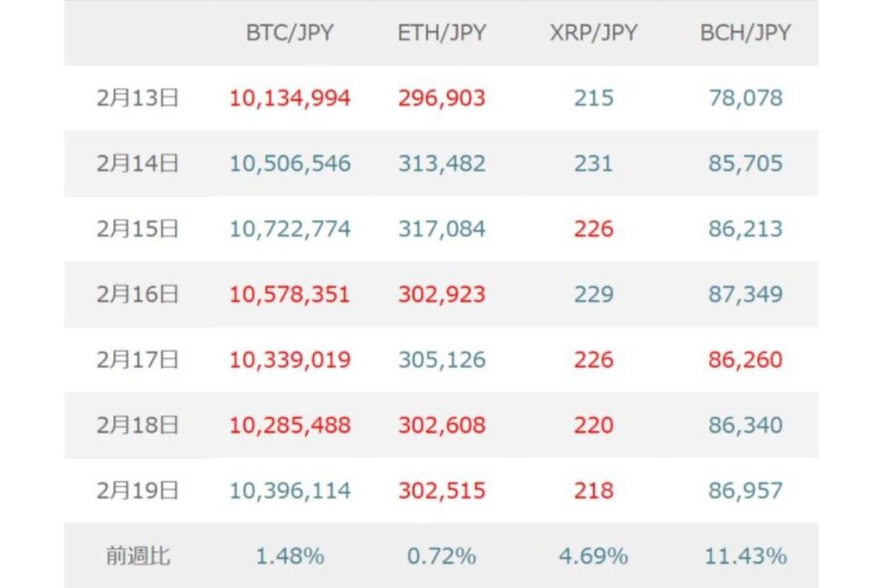Select the 2月16日 row date label
The image size is (883, 588).
[138, 295]
